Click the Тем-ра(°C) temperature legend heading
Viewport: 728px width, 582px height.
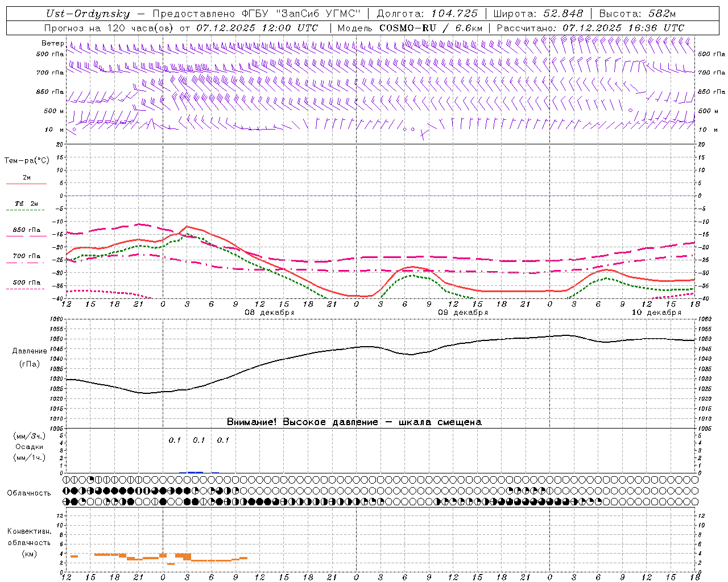click(x=27, y=161)
